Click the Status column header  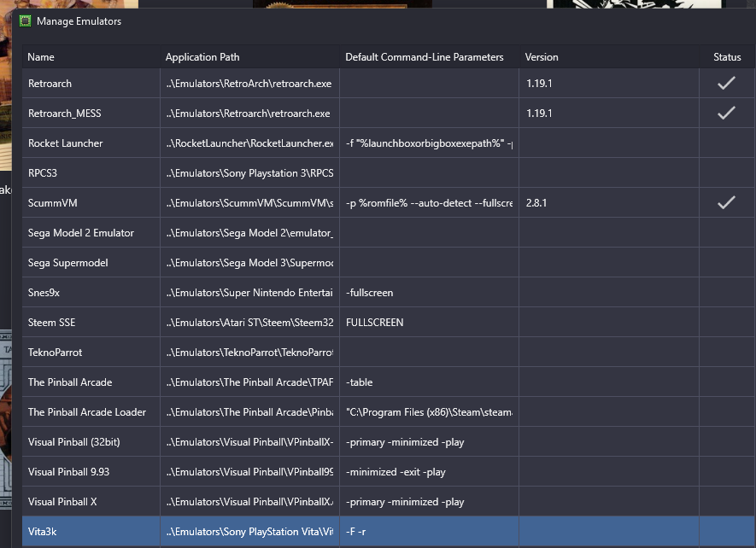(727, 57)
